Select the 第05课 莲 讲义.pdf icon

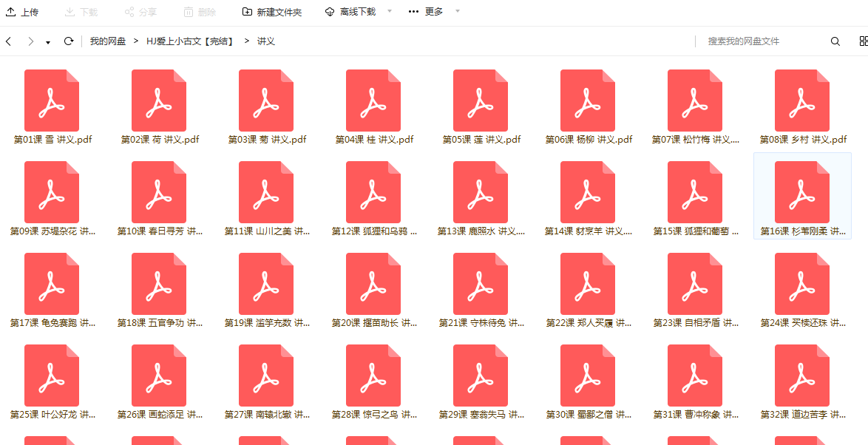481,101
